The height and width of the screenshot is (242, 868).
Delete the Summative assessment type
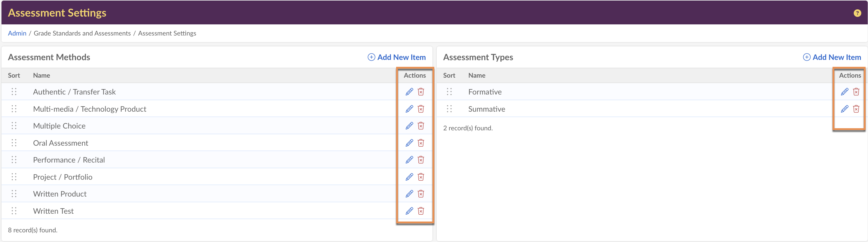[x=856, y=109]
